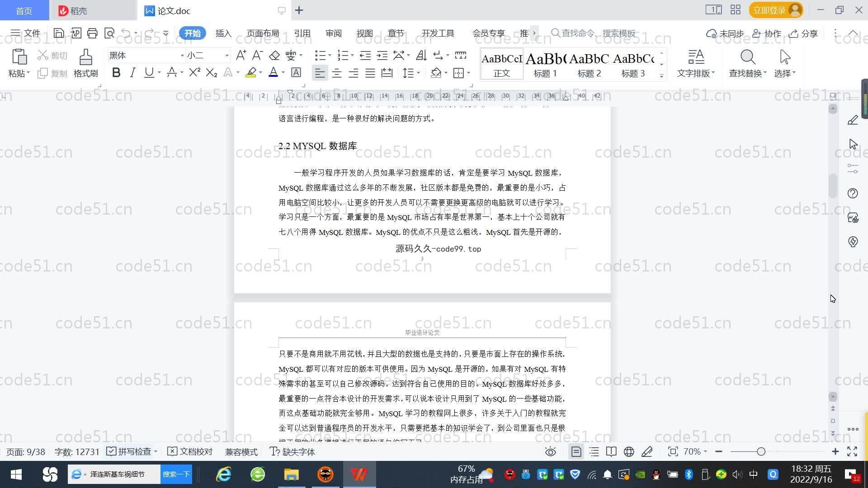Enable eye protection mode icon
Viewport: 868px width, 488px height.
tap(550, 451)
